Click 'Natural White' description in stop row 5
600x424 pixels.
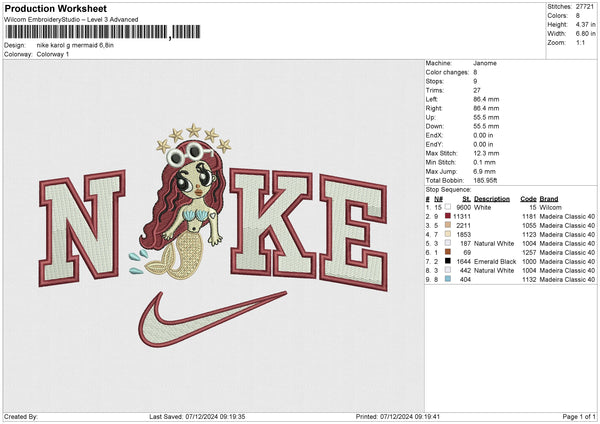[494, 243]
